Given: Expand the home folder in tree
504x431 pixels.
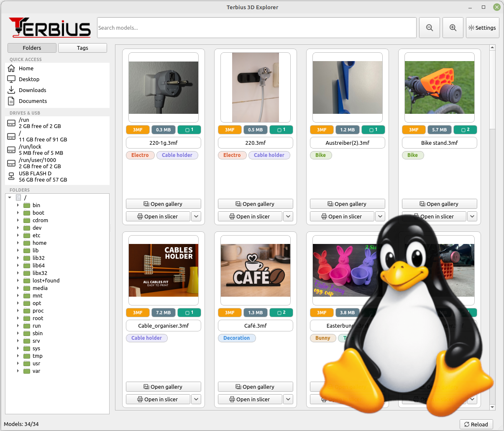Looking at the screenshot, I should click(x=18, y=243).
